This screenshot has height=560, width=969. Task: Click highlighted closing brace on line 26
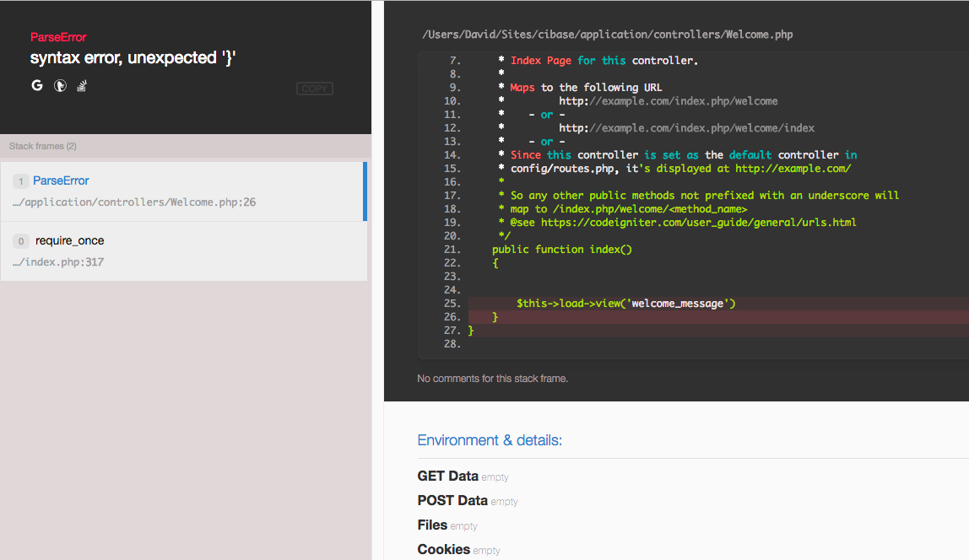495,317
